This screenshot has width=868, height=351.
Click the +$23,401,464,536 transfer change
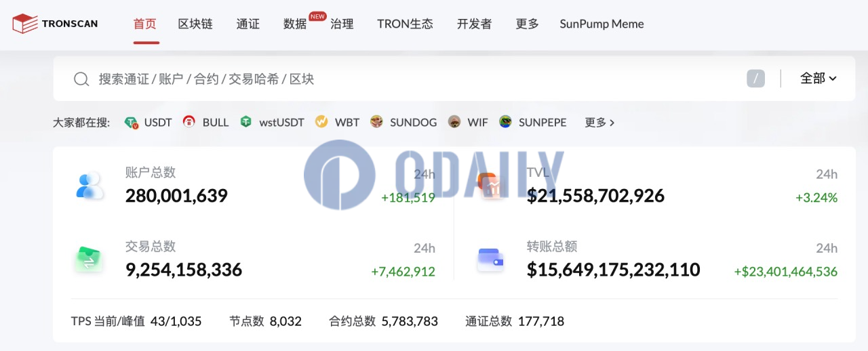point(786,272)
